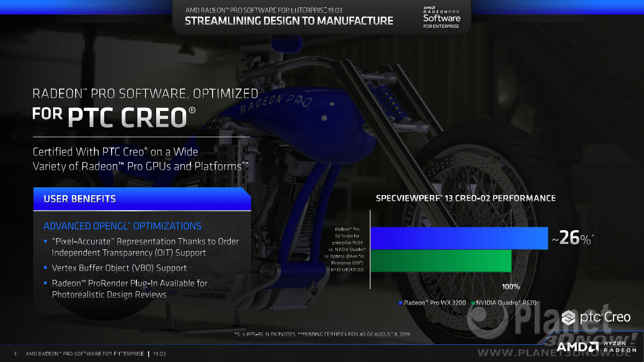Click the "100%" baseline label
Viewport: 644px width, 362px height.
click(511, 286)
